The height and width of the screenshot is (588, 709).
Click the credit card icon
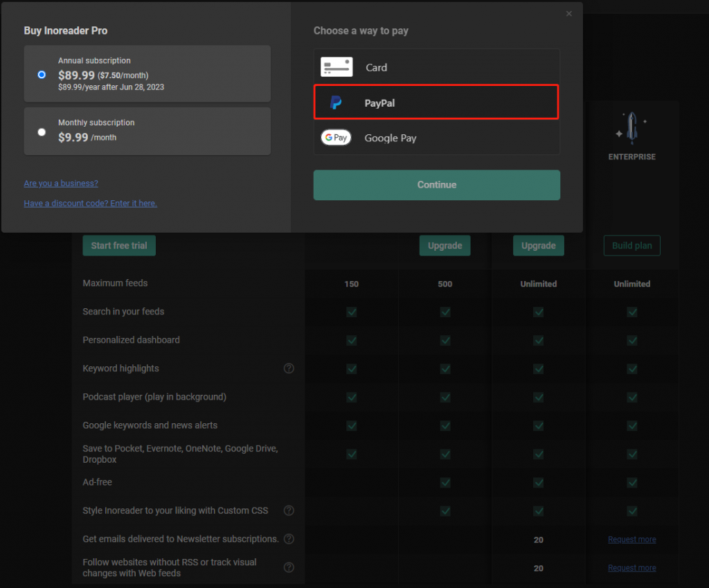coord(336,67)
